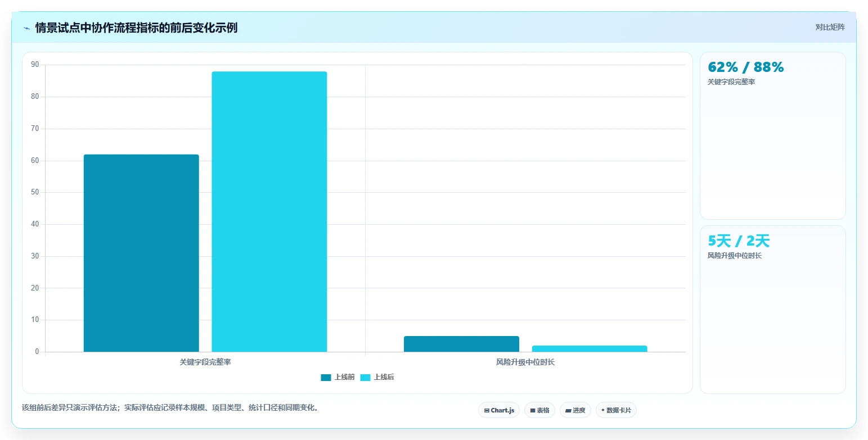
Task: Click the 关键字段完整率 x-axis label
Action: [x=205, y=362]
